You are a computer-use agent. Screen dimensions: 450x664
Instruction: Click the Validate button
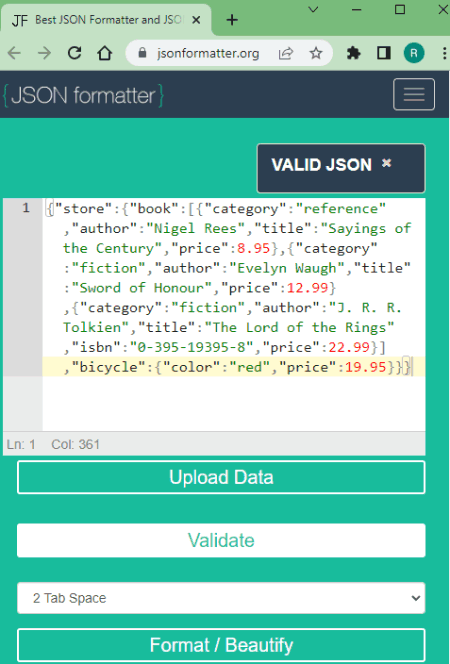point(221,540)
